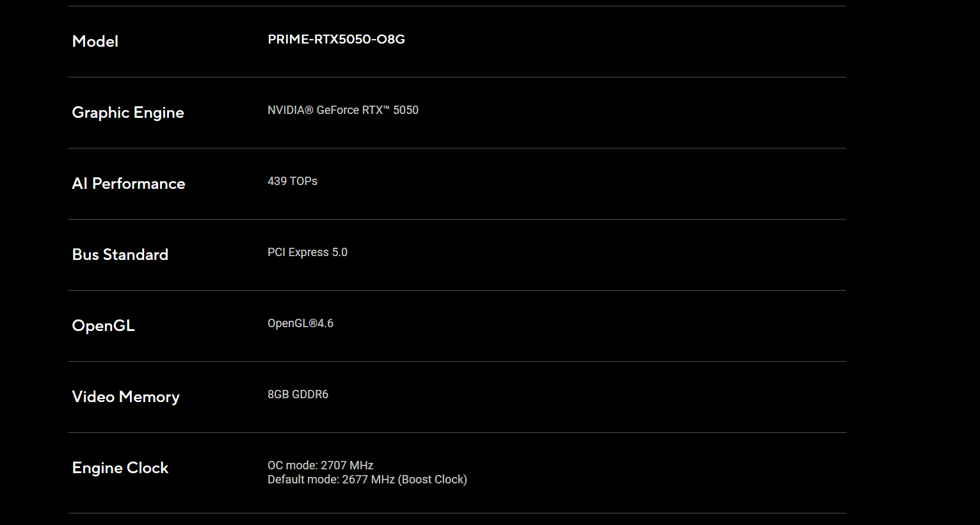980x525 pixels.
Task: Click the word Express in Bus Standard value
Action: 309,252
